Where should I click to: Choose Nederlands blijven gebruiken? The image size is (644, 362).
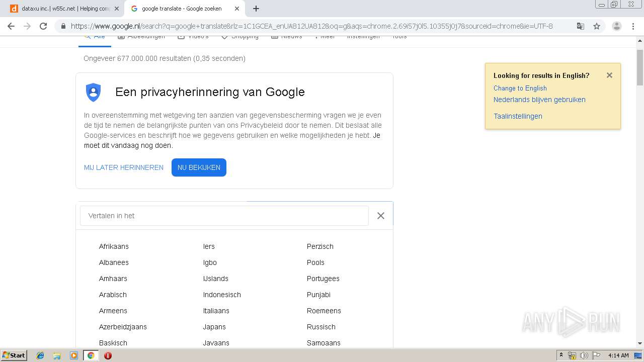[x=539, y=100]
